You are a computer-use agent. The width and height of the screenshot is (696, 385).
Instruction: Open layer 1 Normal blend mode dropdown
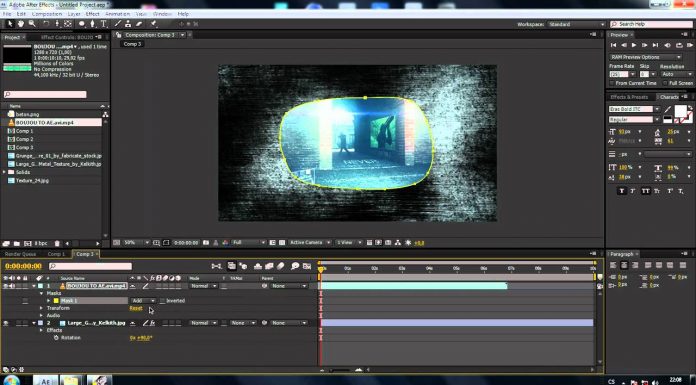pyautogui.click(x=204, y=286)
